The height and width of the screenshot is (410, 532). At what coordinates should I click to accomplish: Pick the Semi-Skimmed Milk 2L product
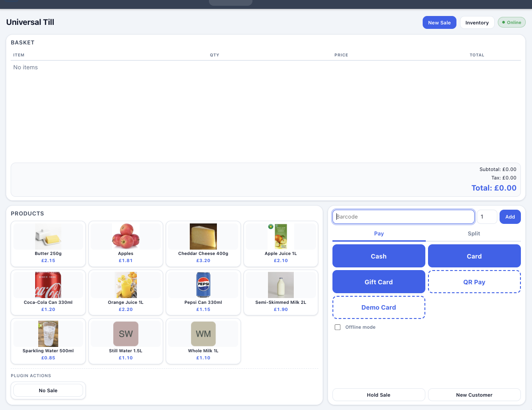280,292
